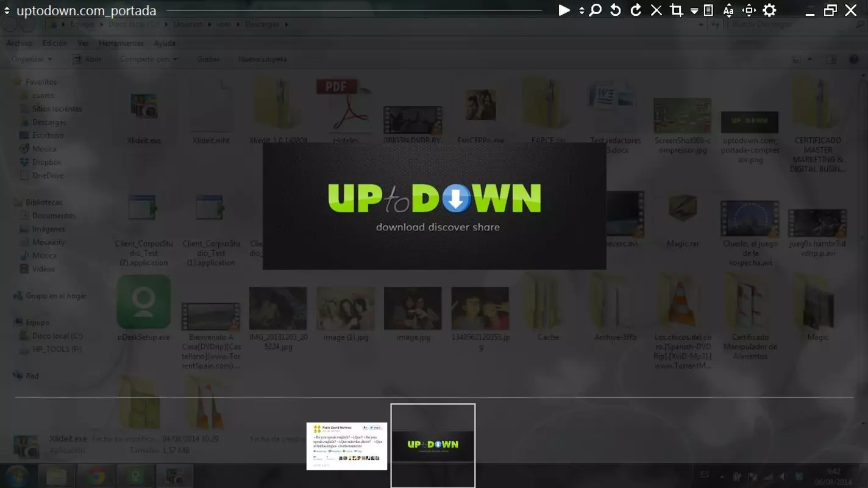This screenshot has width=868, height=488.
Task: Click the up-down arrows beside the magnifier
Action: coord(582,10)
